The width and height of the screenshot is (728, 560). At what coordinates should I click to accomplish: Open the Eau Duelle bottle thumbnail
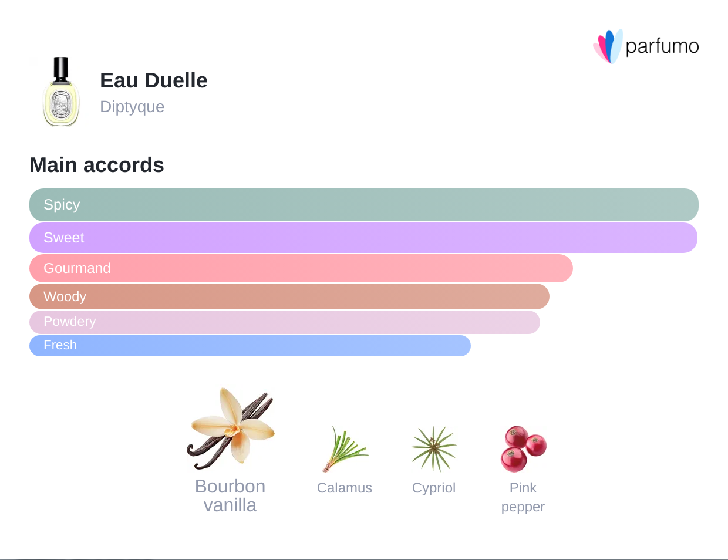point(61,92)
